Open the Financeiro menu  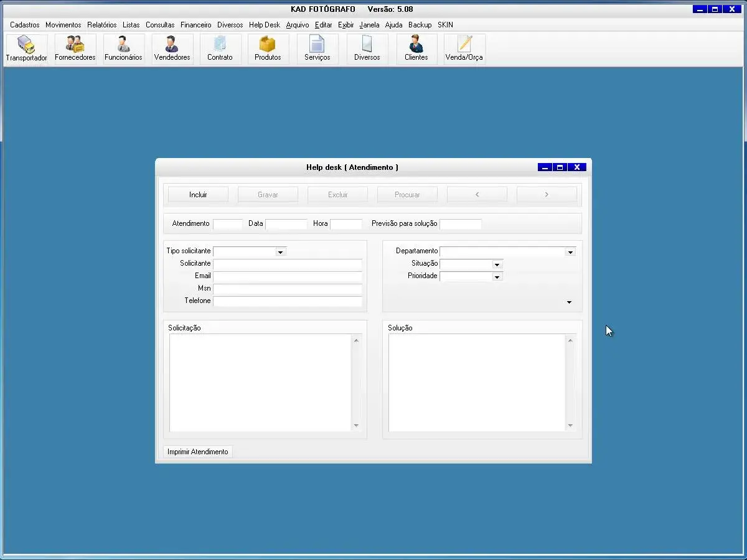(x=195, y=25)
